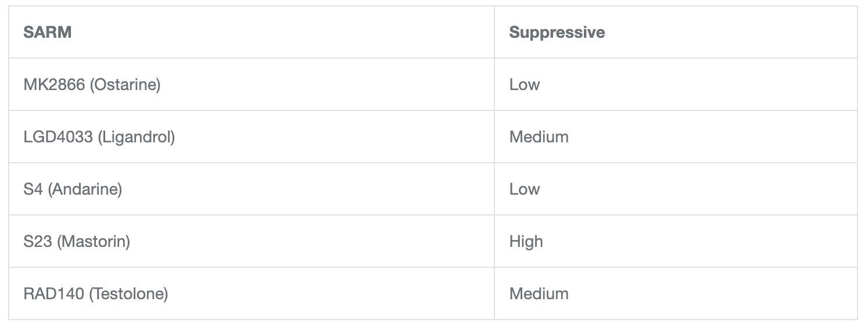Click the Medium value for Ligandrol

click(x=539, y=137)
